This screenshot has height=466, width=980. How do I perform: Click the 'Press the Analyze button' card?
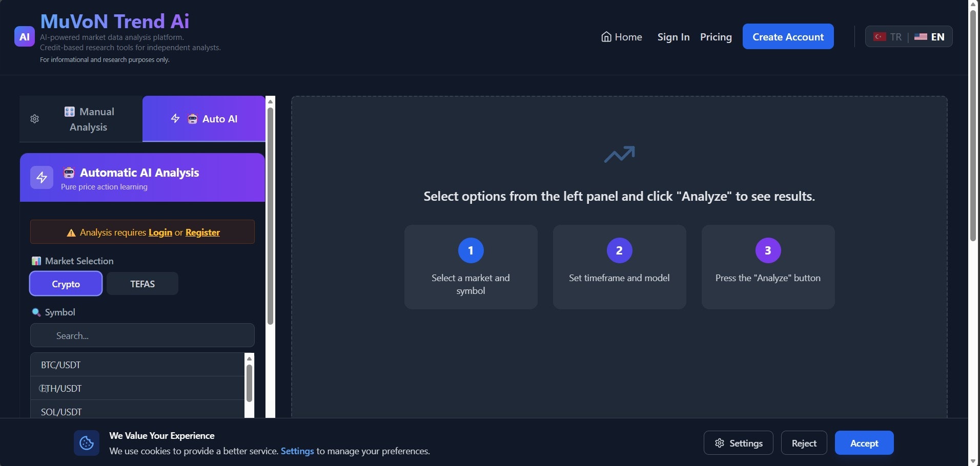click(768, 267)
